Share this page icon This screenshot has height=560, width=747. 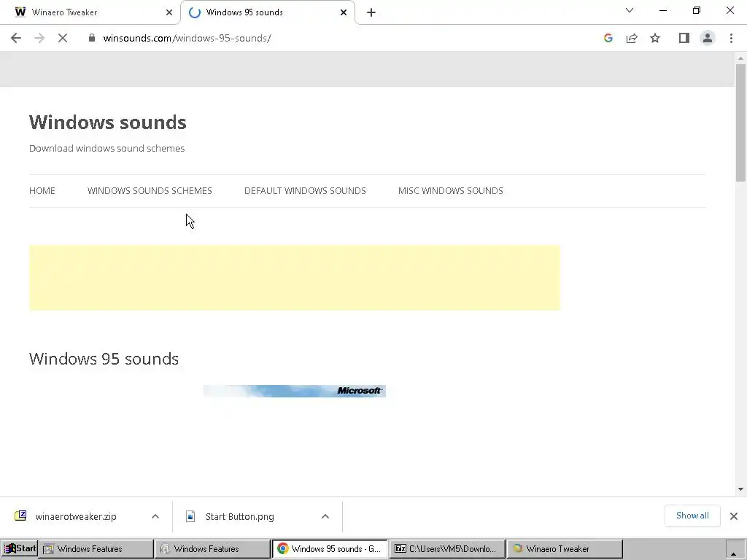[x=632, y=38]
